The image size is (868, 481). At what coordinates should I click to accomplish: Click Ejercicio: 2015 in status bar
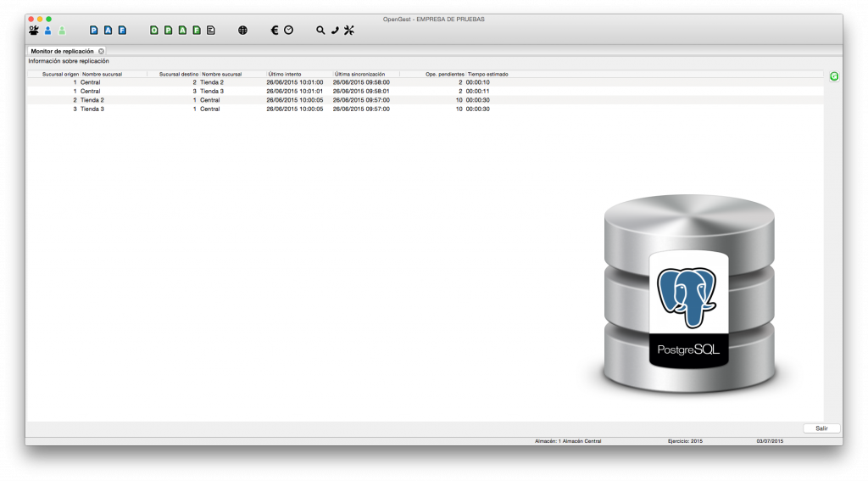pos(685,441)
